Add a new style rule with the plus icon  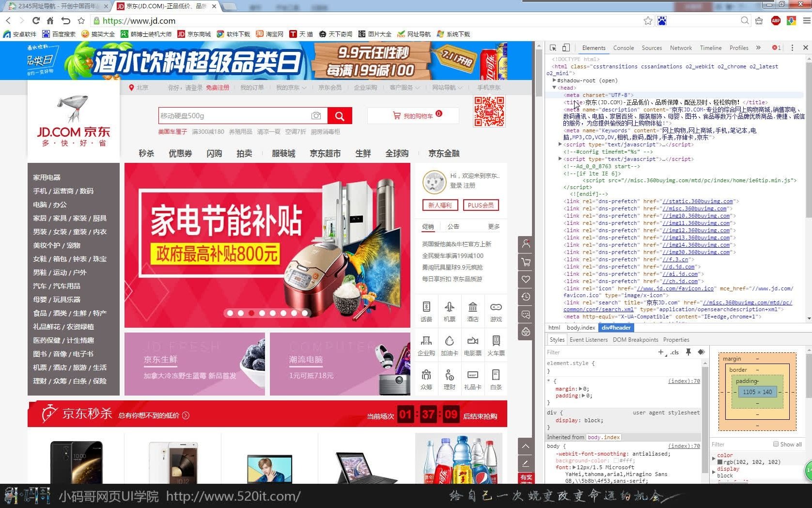pos(661,352)
